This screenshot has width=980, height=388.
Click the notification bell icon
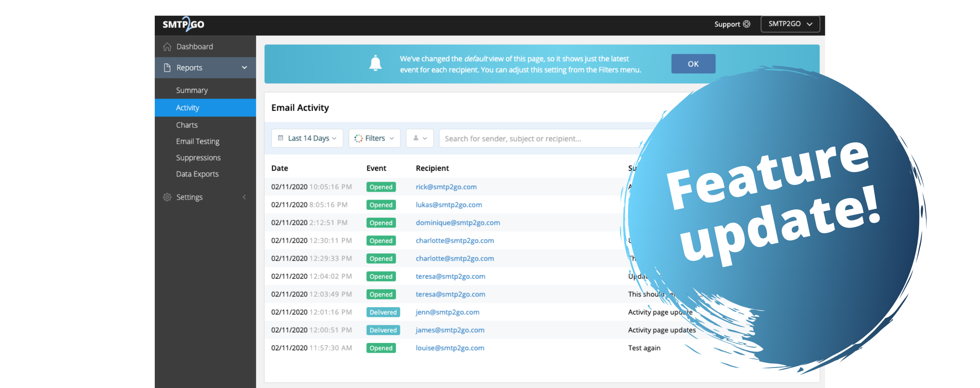[375, 63]
